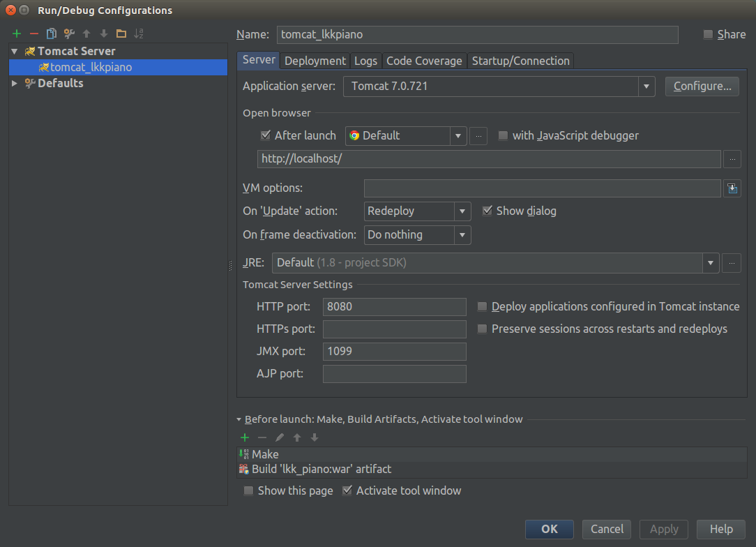The height and width of the screenshot is (547, 756).
Task: Toggle the Show dialog checkbox
Action: tap(487, 211)
